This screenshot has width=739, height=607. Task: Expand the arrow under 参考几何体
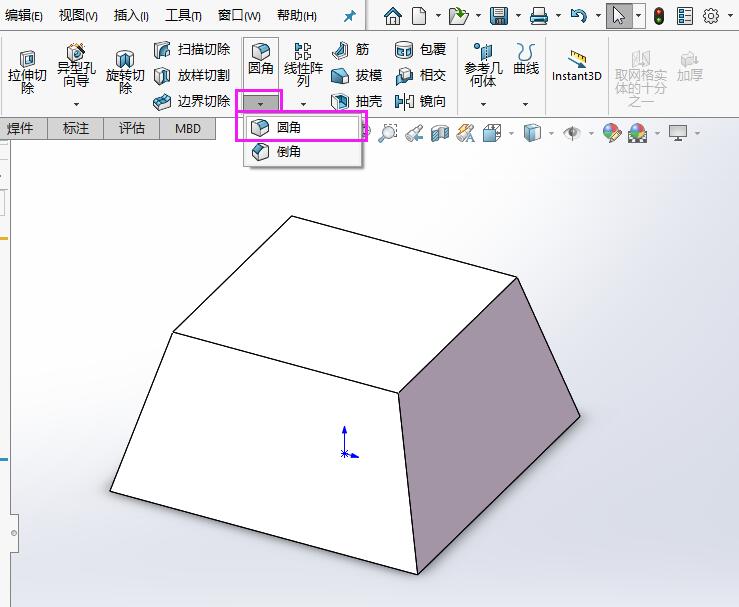click(x=483, y=104)
